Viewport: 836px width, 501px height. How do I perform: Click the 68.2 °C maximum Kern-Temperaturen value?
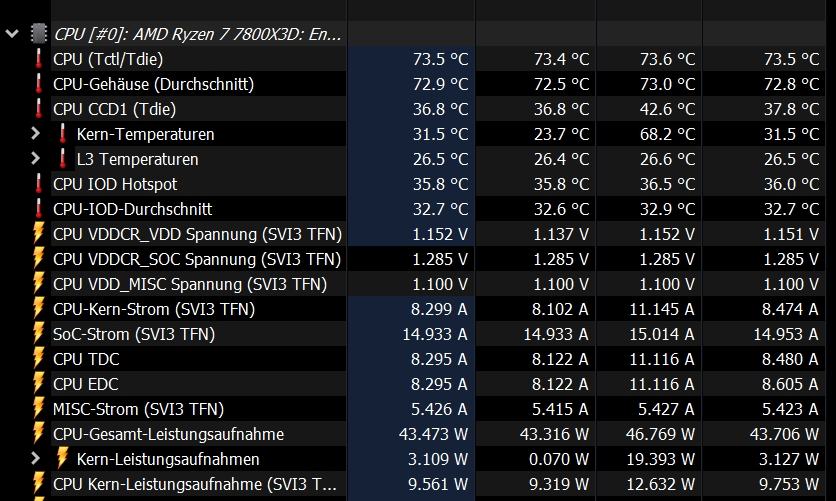coord(668,134)
